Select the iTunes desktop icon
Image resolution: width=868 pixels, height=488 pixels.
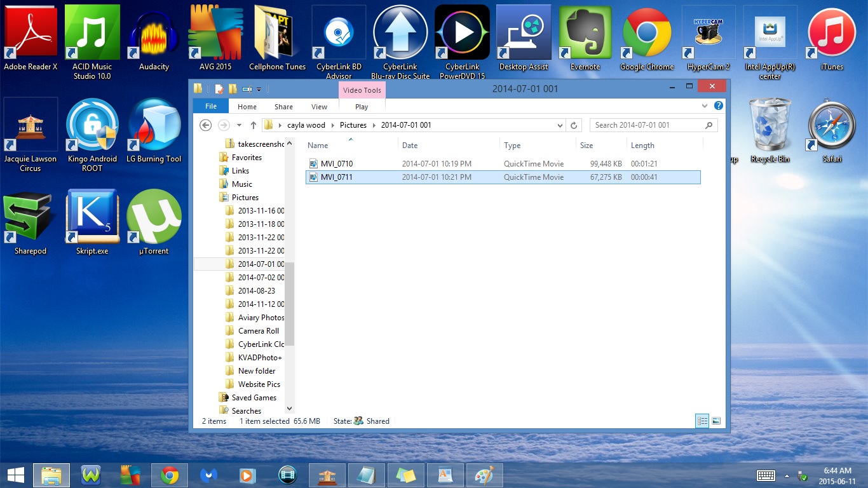click(832, 38)
